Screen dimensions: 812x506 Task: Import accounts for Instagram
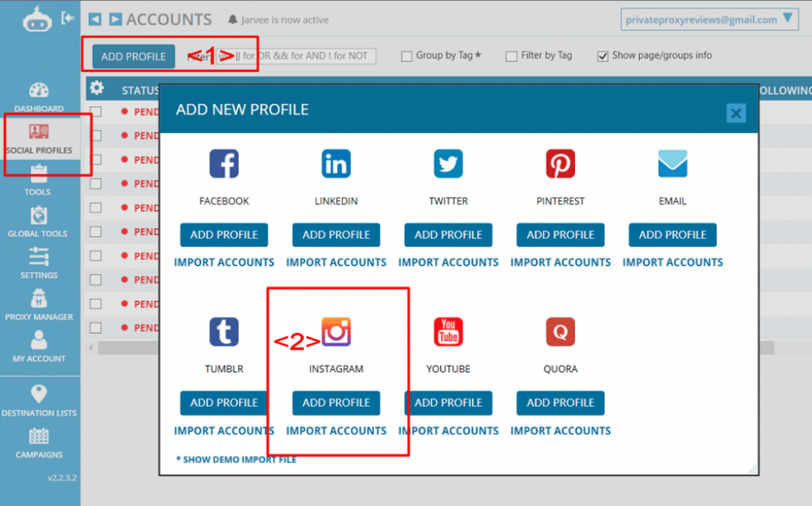pyautogui.click(x=336, y=431)
